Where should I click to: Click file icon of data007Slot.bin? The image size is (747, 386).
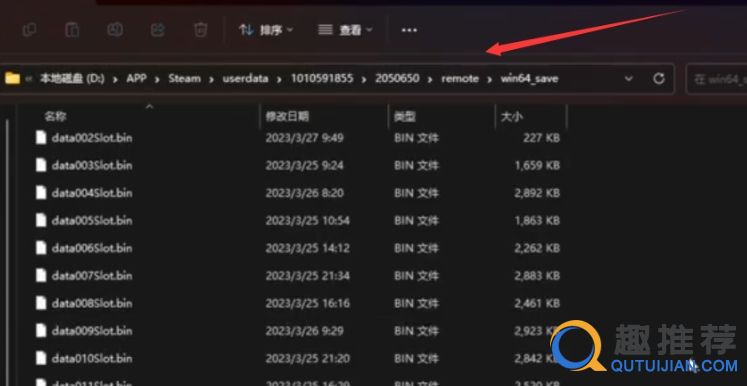[x=41, y=275]
